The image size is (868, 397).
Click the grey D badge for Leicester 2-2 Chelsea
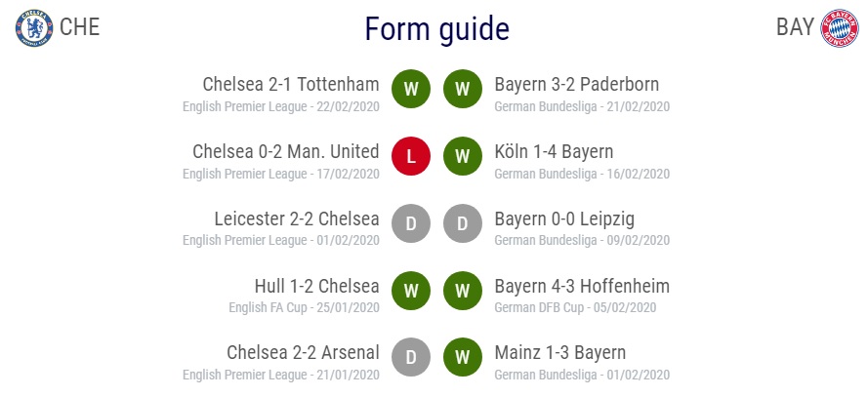point(411,223)
